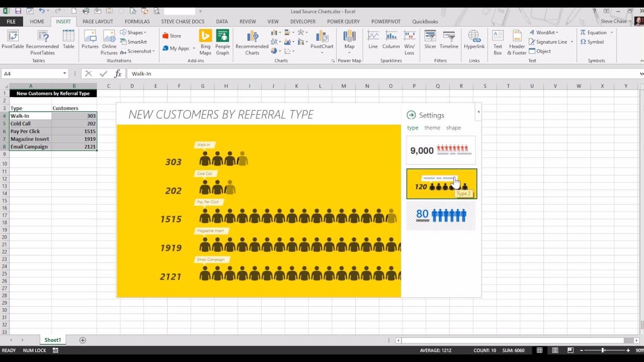Insert an Object
The height and width of the screenshot is (362, 644).
click(x=540, y=51)
